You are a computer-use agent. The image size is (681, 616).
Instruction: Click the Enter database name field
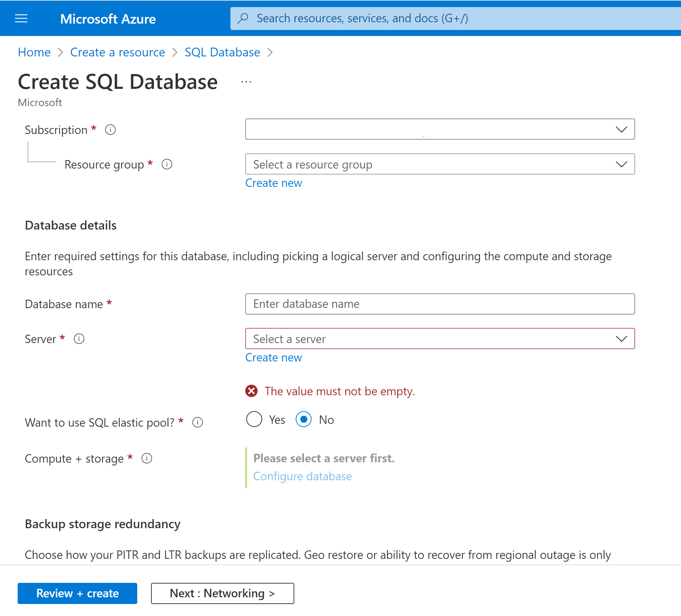[x=440, y=304]
